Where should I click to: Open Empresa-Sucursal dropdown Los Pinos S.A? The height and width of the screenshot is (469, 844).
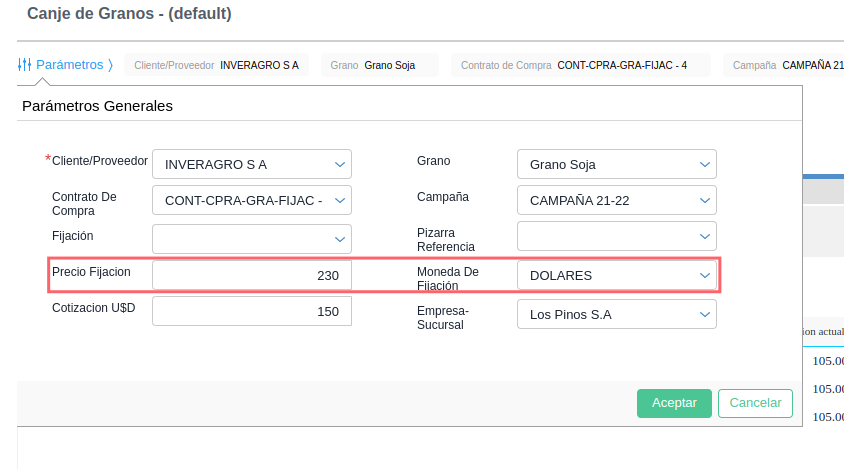click(x=616, y=314)
